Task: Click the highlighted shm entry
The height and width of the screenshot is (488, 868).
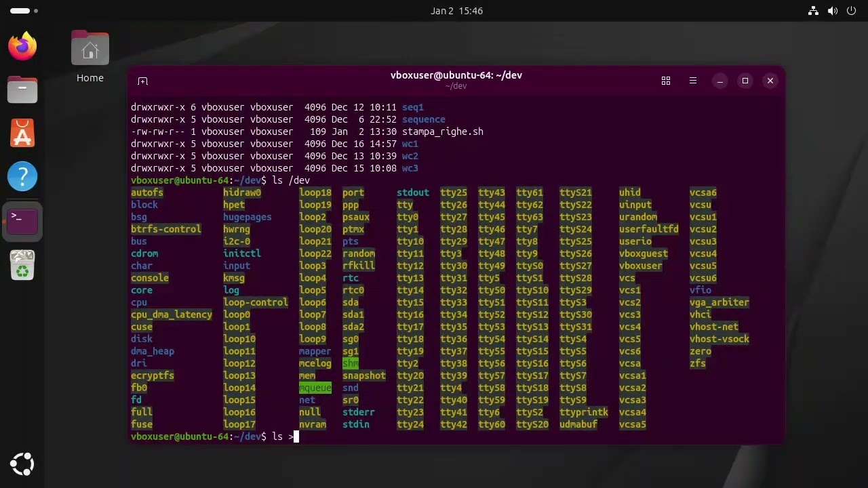Action: [x=351, y=363]
